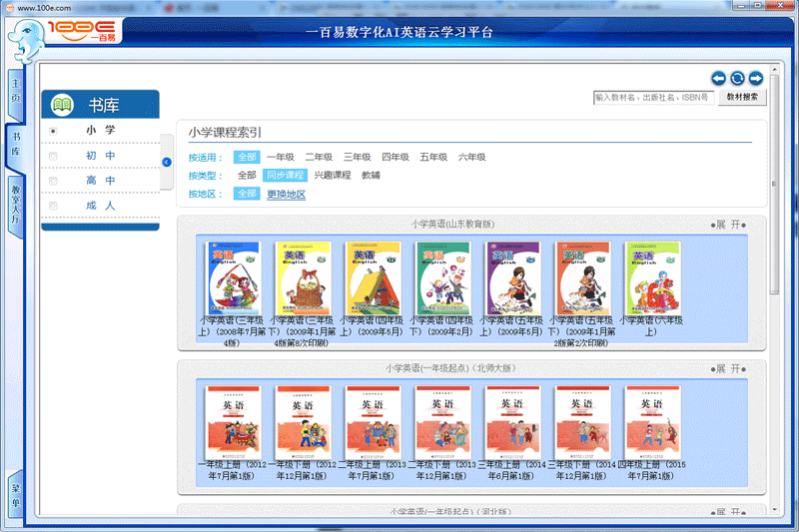Filter by 二年级 grade
This screenshot has width=799, height=532.
[x=319, y=157]
